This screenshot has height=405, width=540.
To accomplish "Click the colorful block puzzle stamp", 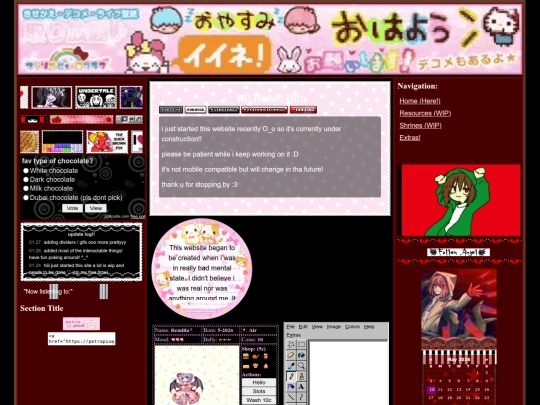I will point(62,142).
